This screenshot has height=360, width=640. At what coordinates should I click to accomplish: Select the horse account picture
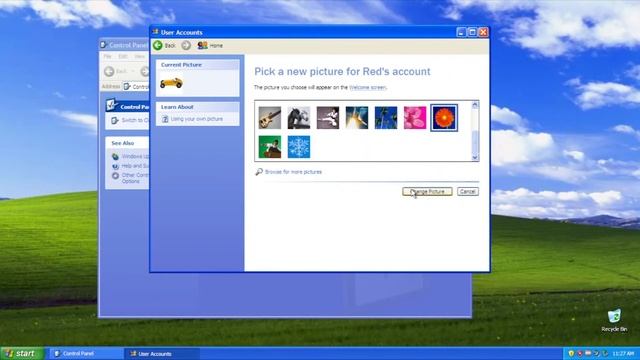click(x=299, y=118)
